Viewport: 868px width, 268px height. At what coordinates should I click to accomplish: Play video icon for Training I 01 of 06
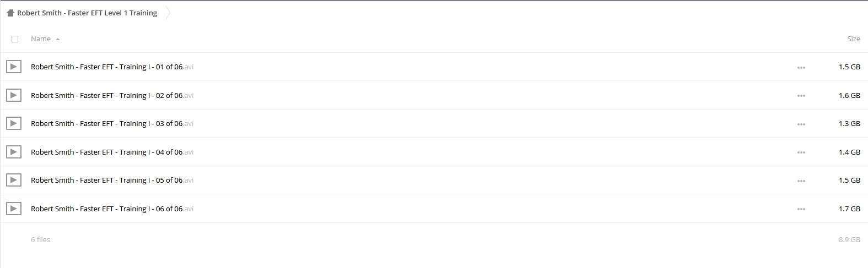(14, 67)
